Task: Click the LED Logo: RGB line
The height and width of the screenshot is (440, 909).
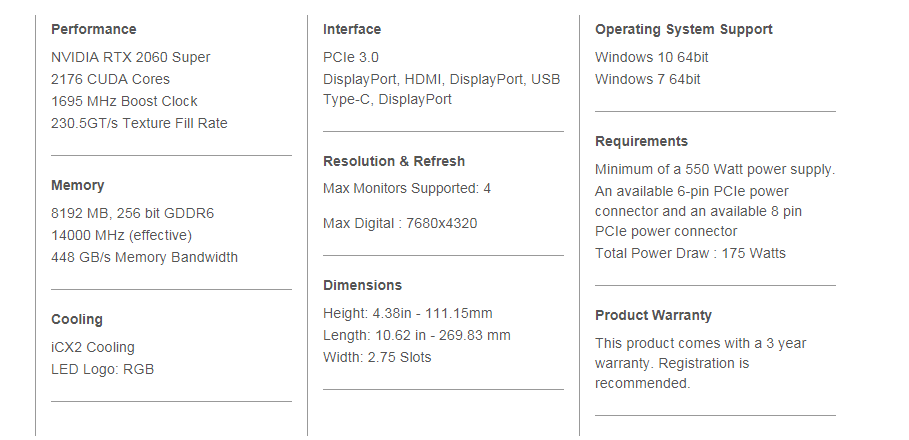Action: coord(103,369)
